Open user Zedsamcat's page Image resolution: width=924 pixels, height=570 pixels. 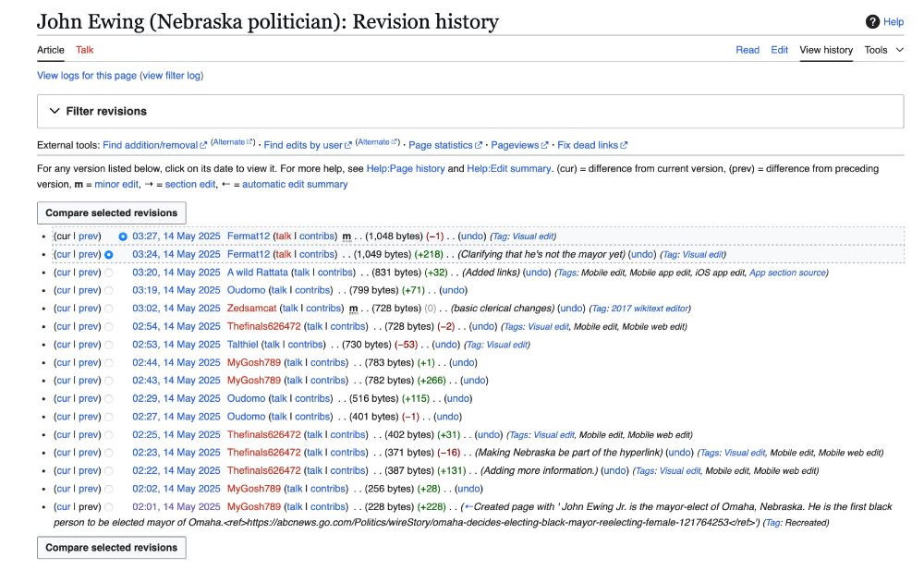point(251,309)
